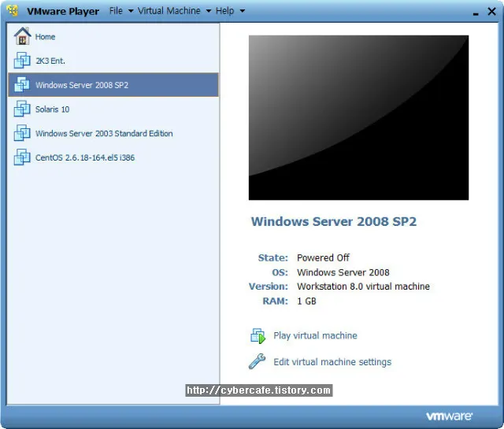Open the Help menu
The width and height of the screenshot is (504, 429).
point(224,10)
